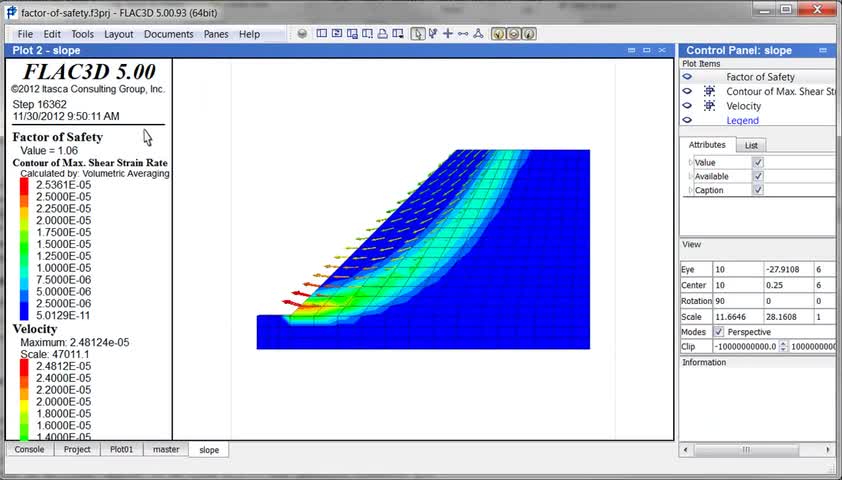
Task: Select the slope tab
Action: pos(209,449)
